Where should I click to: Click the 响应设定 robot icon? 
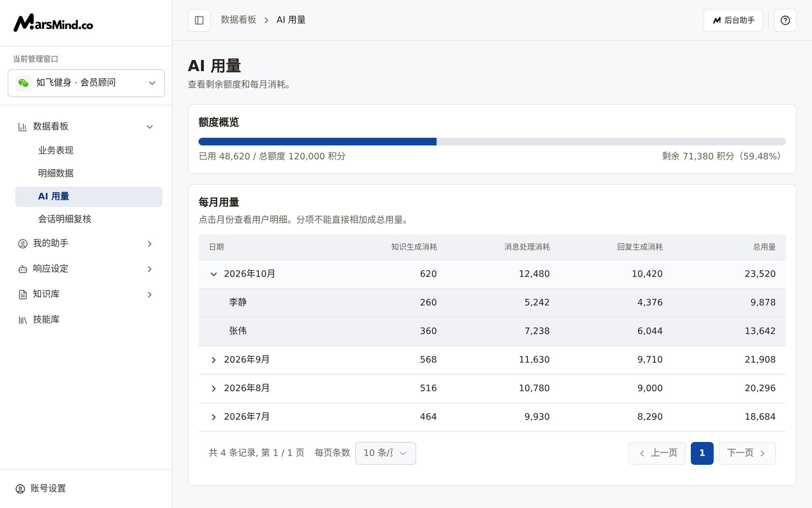coord(23,269)
